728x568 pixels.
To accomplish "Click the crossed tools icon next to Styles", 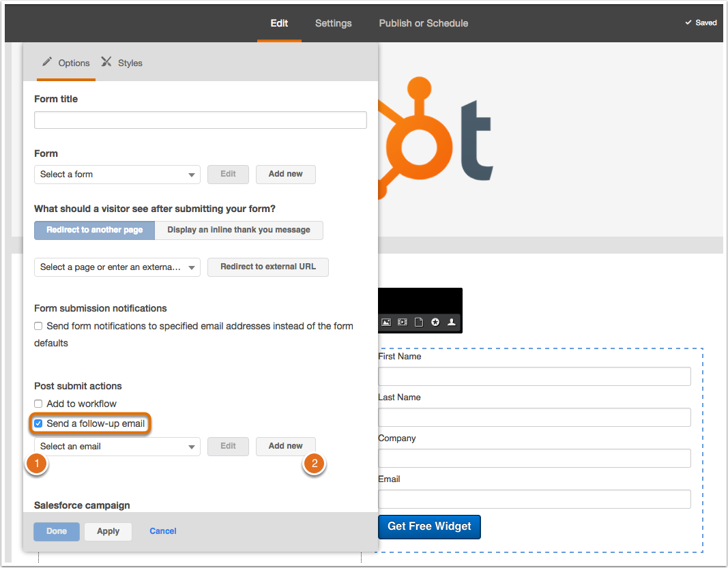I will [106, 62].
